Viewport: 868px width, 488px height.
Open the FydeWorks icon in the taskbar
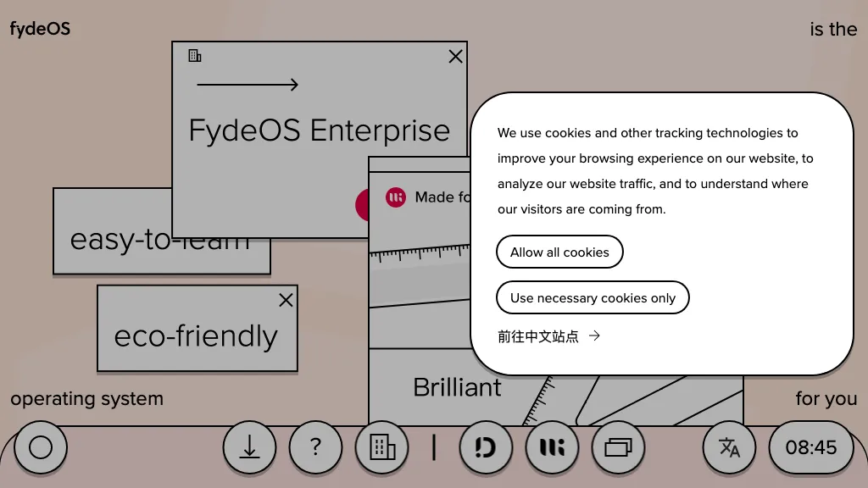[552, 447]
